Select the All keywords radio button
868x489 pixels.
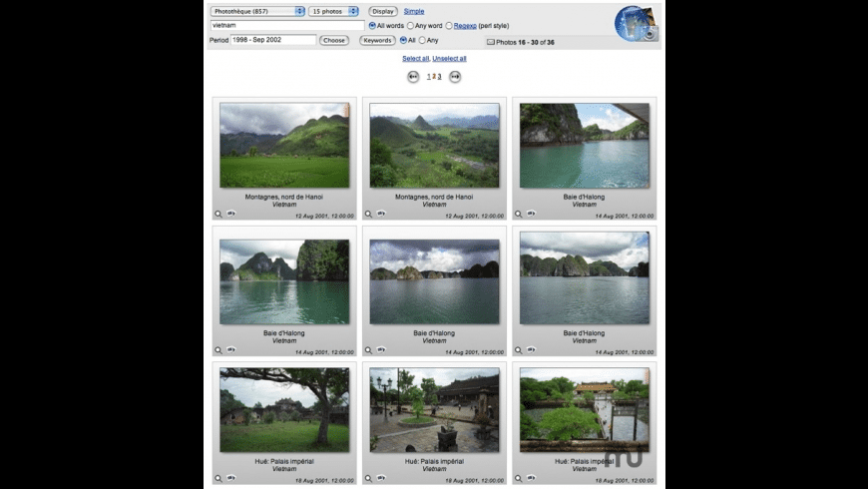click(403, 40)
